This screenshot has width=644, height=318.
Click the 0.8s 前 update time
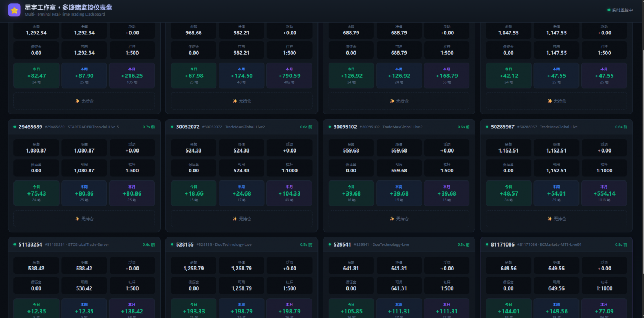(x=621, y=245)
